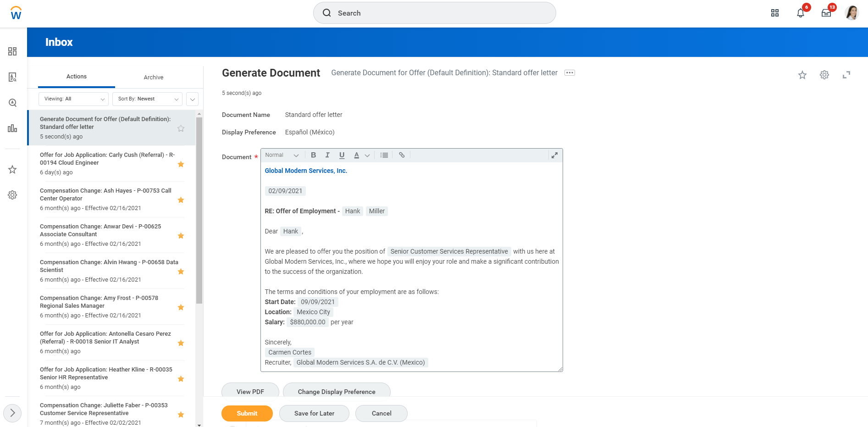Click the Carmen Cortes recruiter name
The image size is (868, 427).
(290, 352)
